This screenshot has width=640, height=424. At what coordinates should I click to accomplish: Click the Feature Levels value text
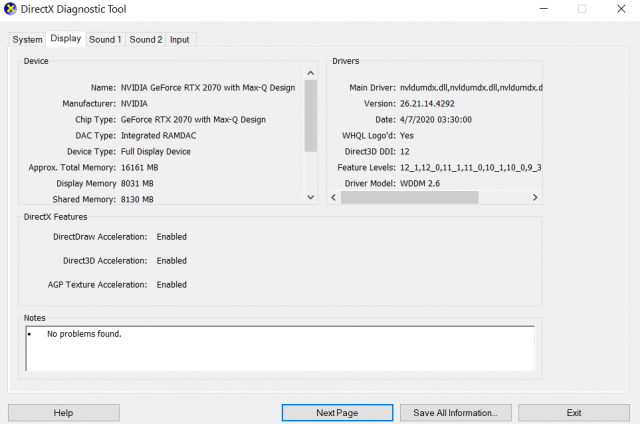tap(470, 167)
